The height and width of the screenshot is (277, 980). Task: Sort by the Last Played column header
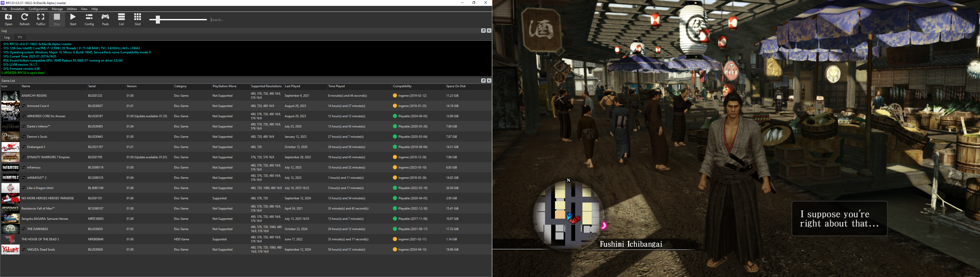(305, 86)
